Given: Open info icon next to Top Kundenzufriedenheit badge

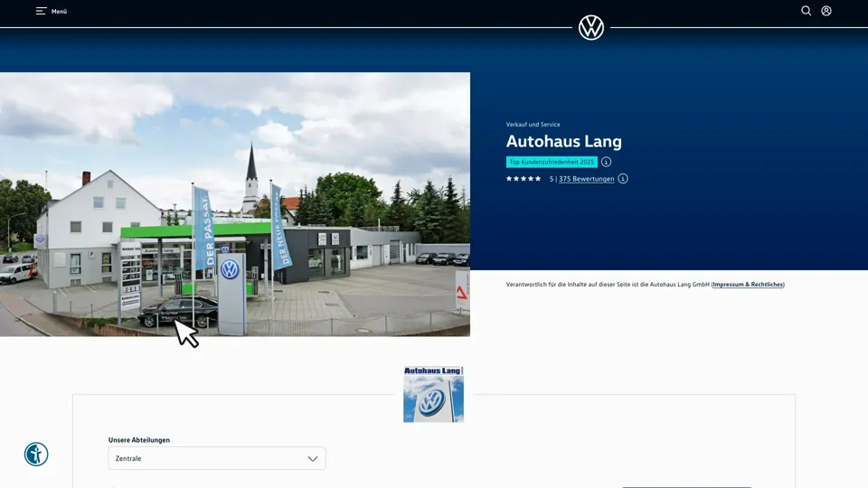Looking at the screenshot, I should 606,162.
